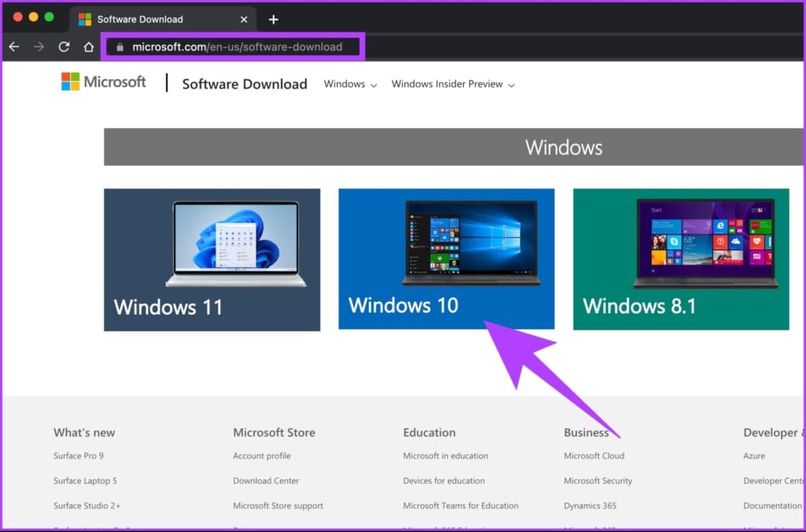Screen dimensions: 806x532
Task: Click the macOS green fullscreen button
Action: [x=50, y=17]
